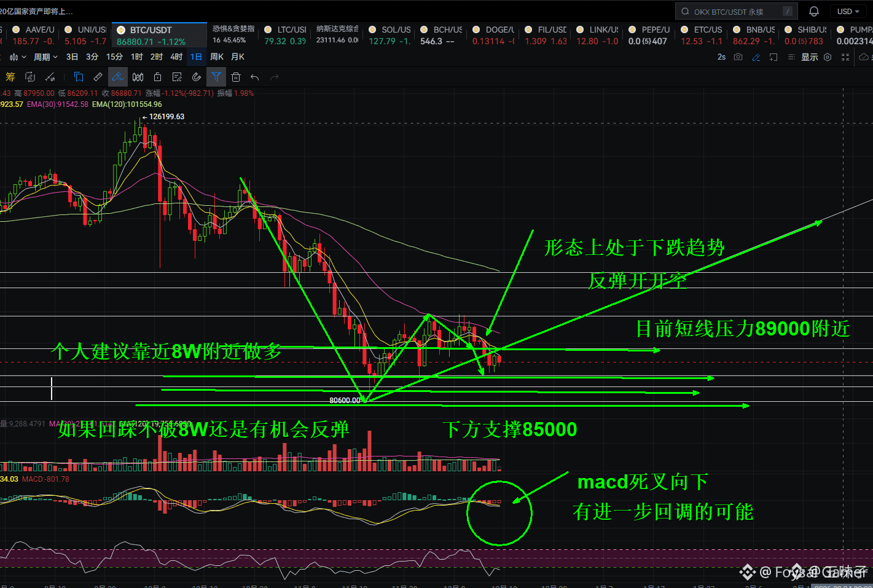Select the 1日 timeframe
Viewport: 873px width, 588px height.
coord(196,57)
